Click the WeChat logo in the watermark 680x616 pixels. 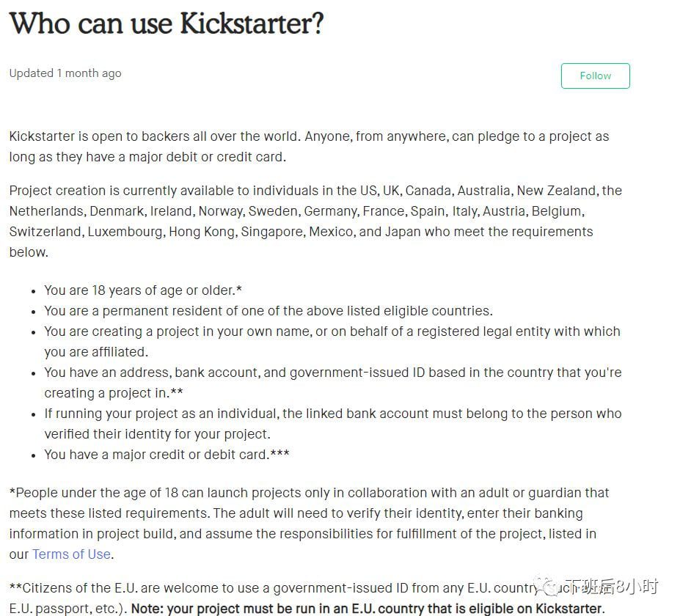click(545, 587)
